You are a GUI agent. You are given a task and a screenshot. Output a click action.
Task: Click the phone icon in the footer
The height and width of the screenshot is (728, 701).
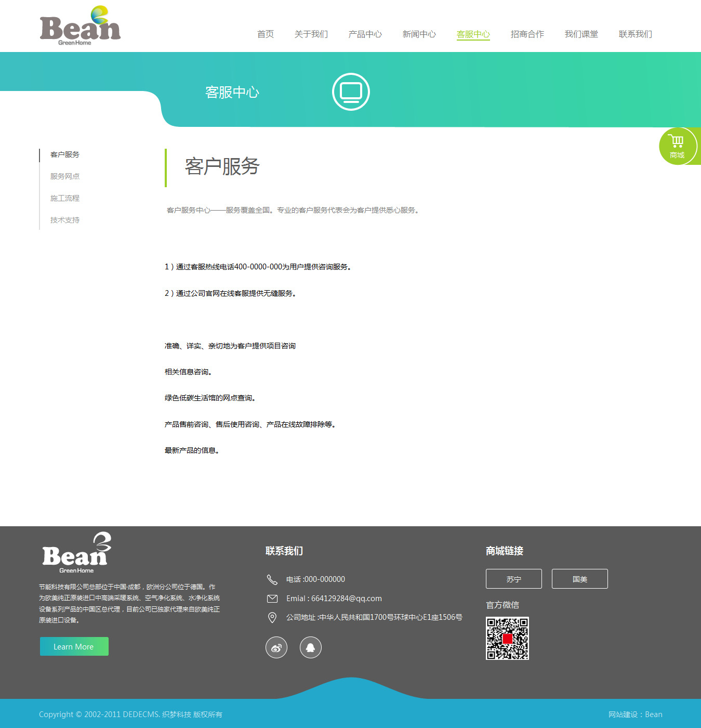click(272, 579)
